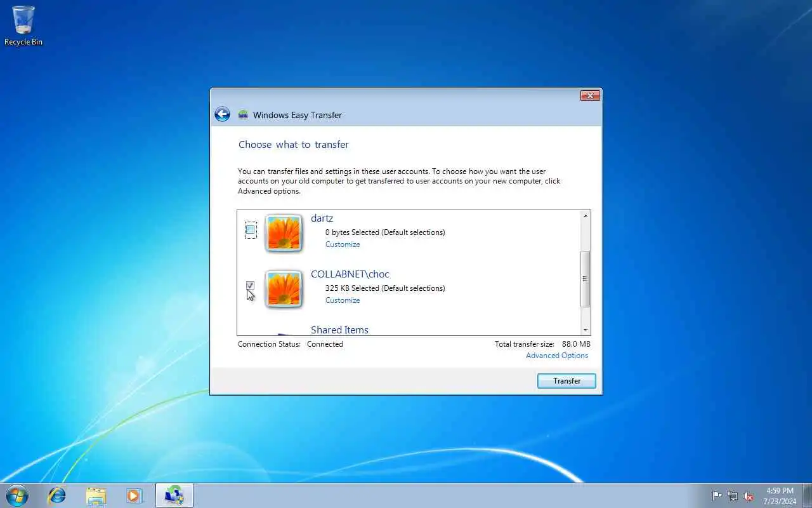
Task: Click the dartz account flower picture
Action: [x=284, y=233]
